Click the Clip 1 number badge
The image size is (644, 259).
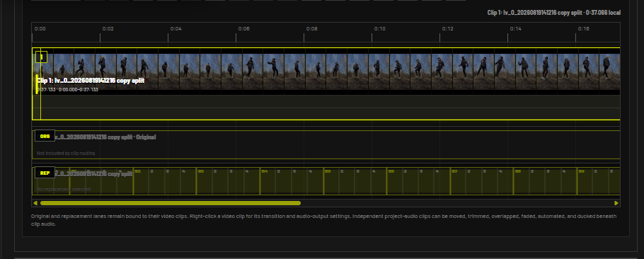[42, 57]
